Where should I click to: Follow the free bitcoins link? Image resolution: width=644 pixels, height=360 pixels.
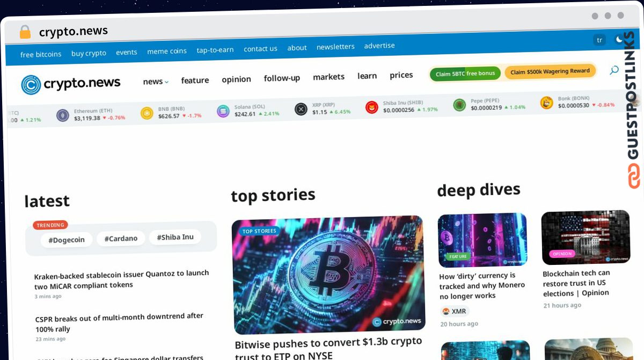click(x=41, y=54)
